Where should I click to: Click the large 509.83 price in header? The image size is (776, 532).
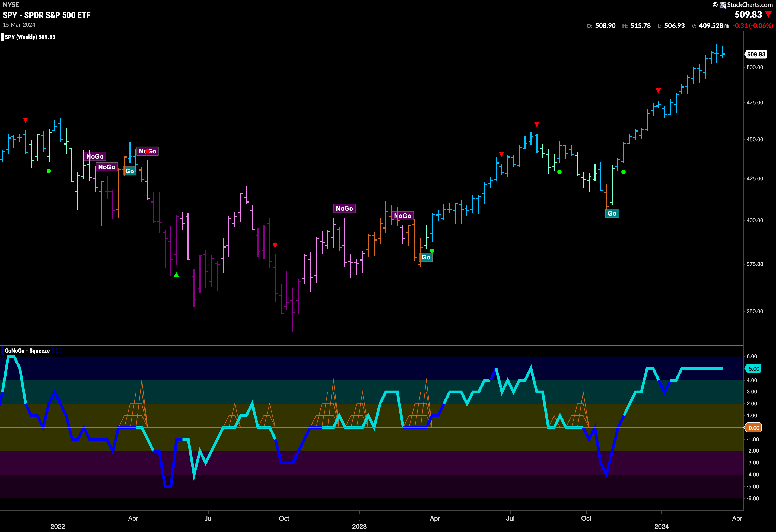pyautogui.click(x=748, y=14)
